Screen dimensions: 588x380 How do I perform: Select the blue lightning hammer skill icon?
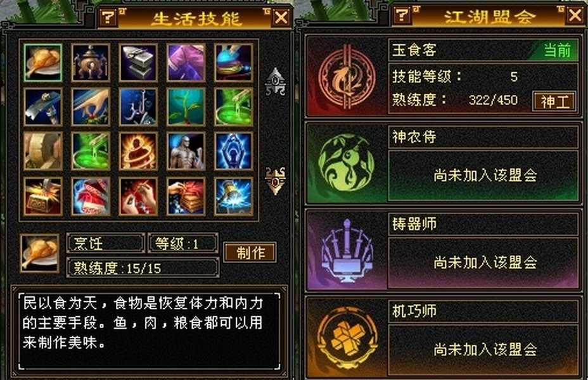tap(234, 196)
